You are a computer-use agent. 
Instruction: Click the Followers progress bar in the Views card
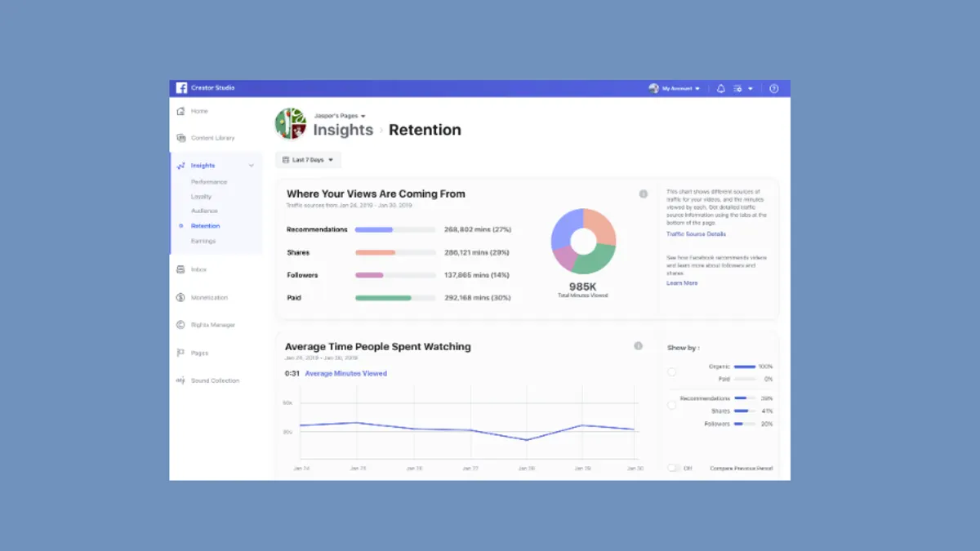(x=394, y=275)
